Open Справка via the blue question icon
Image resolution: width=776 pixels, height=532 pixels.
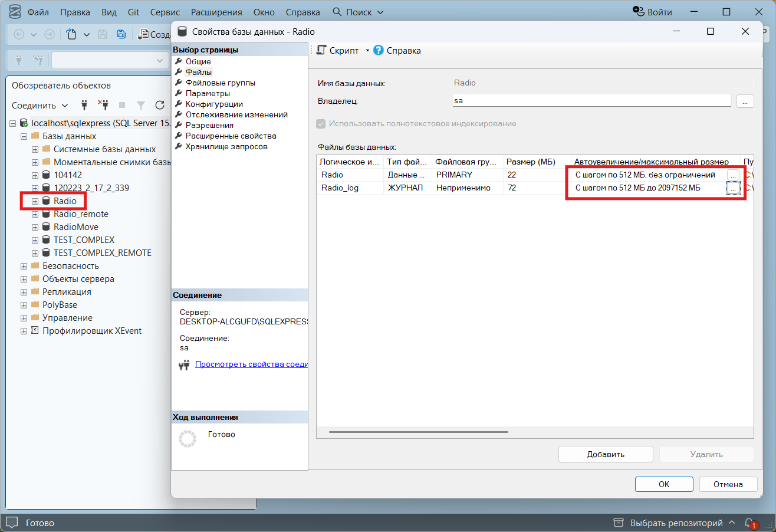(x=379, y=51)
